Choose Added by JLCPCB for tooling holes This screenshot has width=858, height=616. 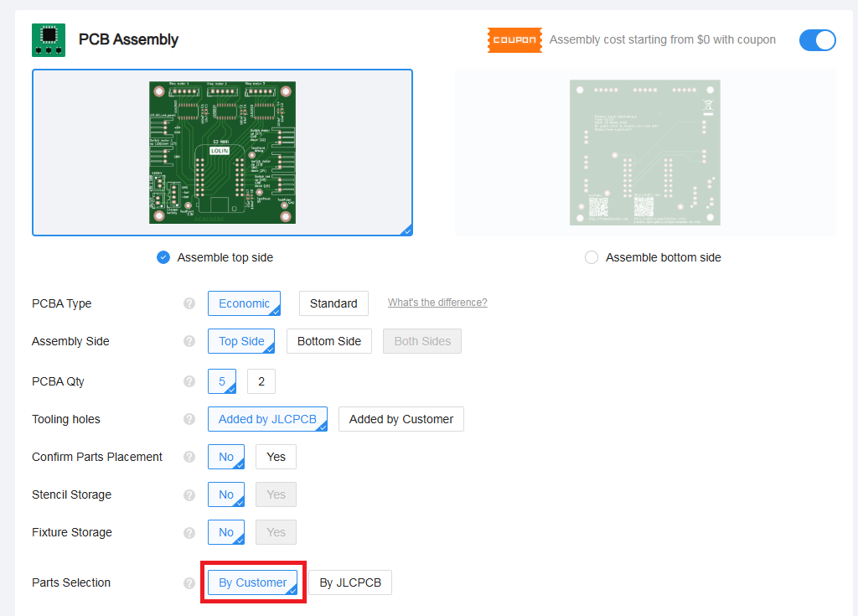pos(267,419)
